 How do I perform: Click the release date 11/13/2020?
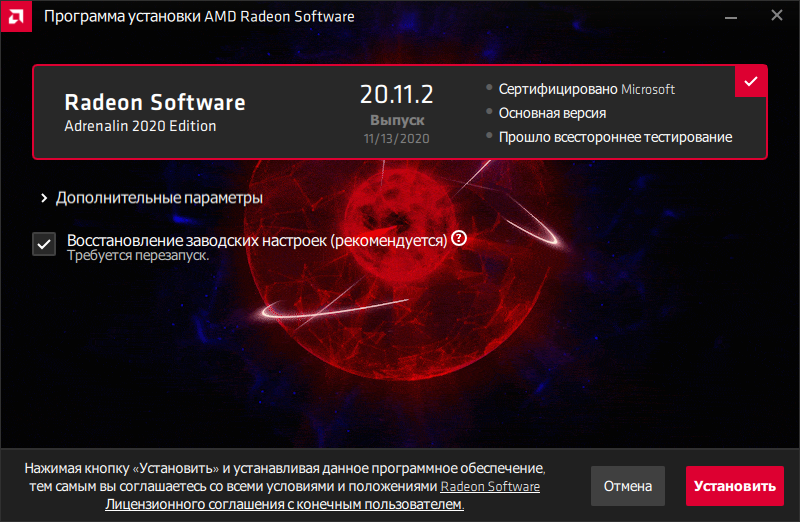pos(396,139)
